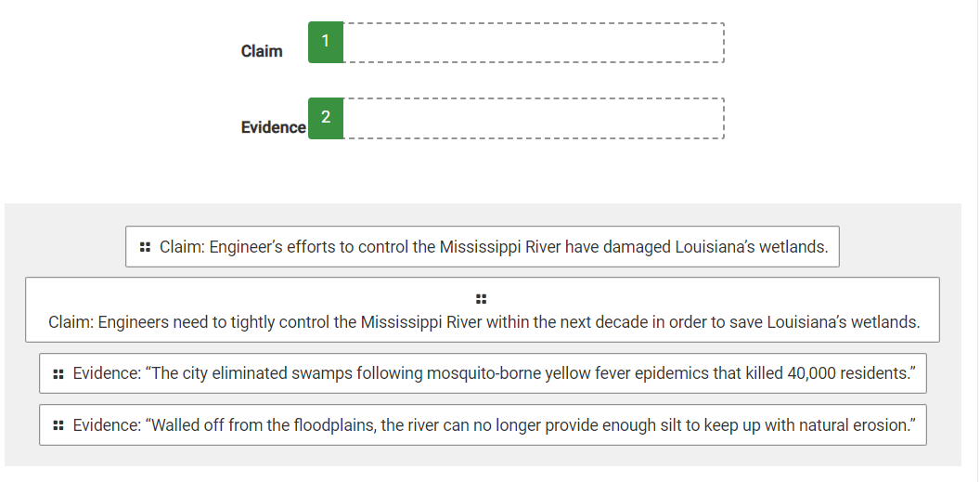
Task: Click the grip handle above the "Engineers need to tightly control" claim
Action: (x=482, y=299)
